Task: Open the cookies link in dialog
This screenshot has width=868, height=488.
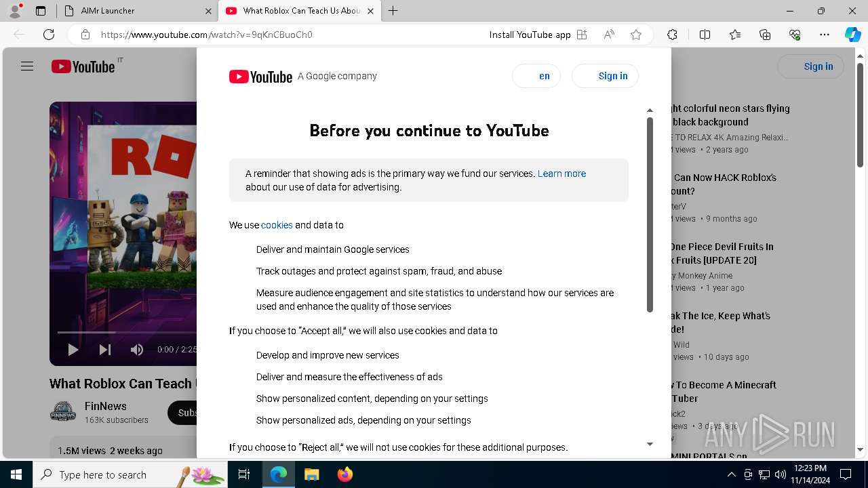Action: point(277,225)
